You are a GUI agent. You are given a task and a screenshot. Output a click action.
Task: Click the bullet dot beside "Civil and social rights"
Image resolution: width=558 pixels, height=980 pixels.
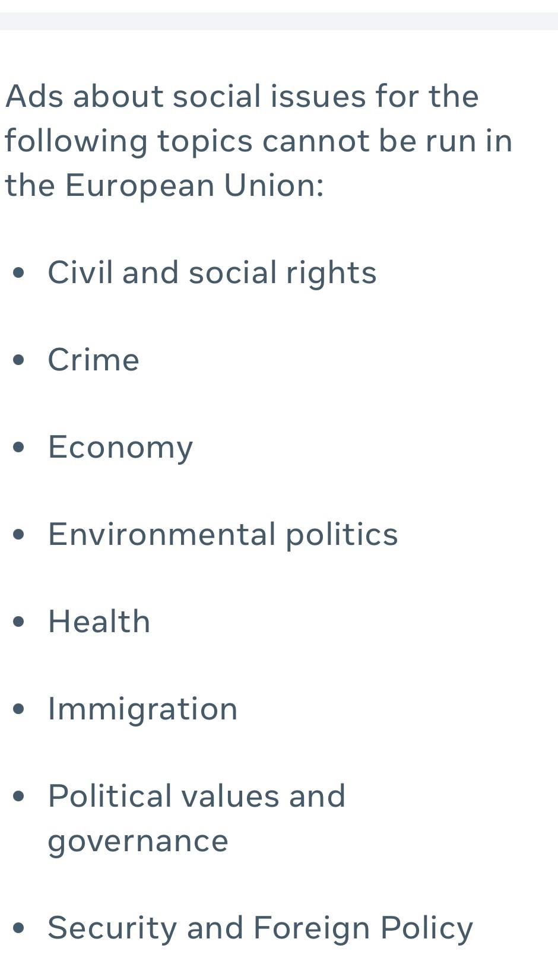tap(19, 272)
